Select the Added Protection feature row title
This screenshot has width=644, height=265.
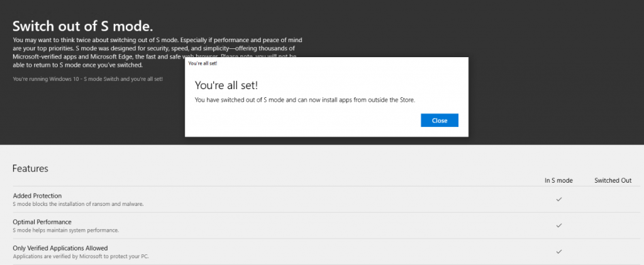pos(37,196)
